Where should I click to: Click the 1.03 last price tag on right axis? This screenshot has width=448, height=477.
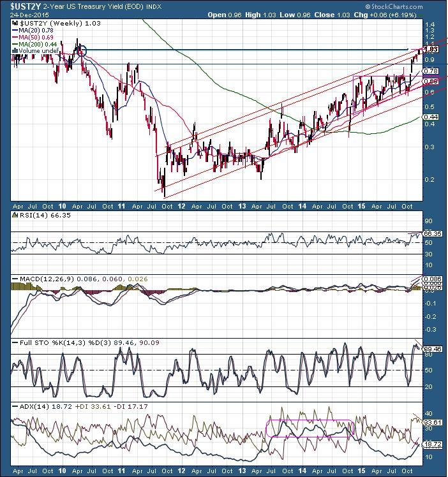pyautogui.click(x=431, y=49)
